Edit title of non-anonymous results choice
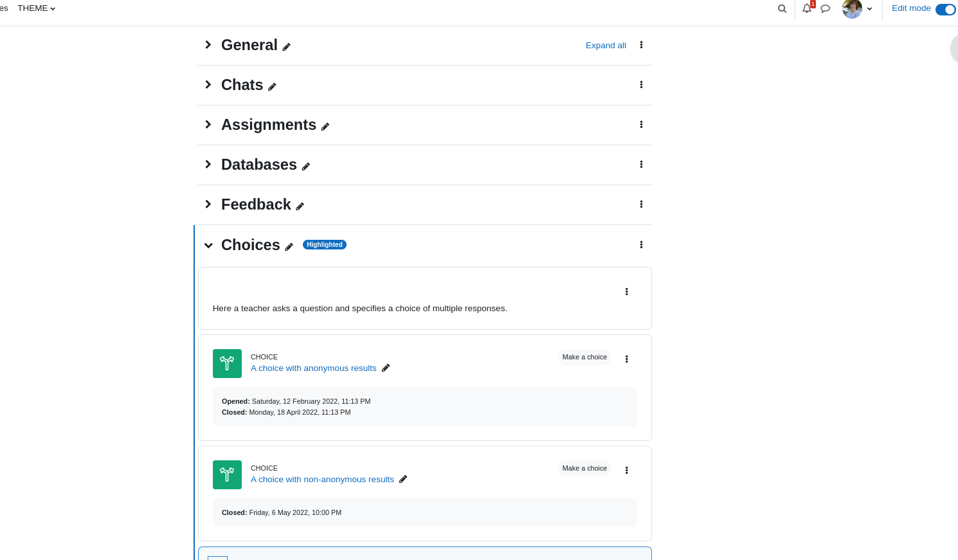This screenshot has height=560, width=958. (x=403, y=479)
